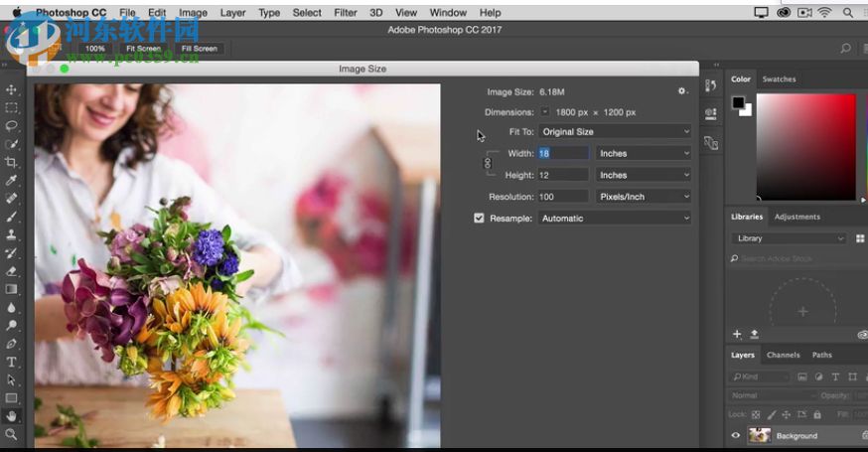
Task: Select the Crop tool
Action: 11,162
